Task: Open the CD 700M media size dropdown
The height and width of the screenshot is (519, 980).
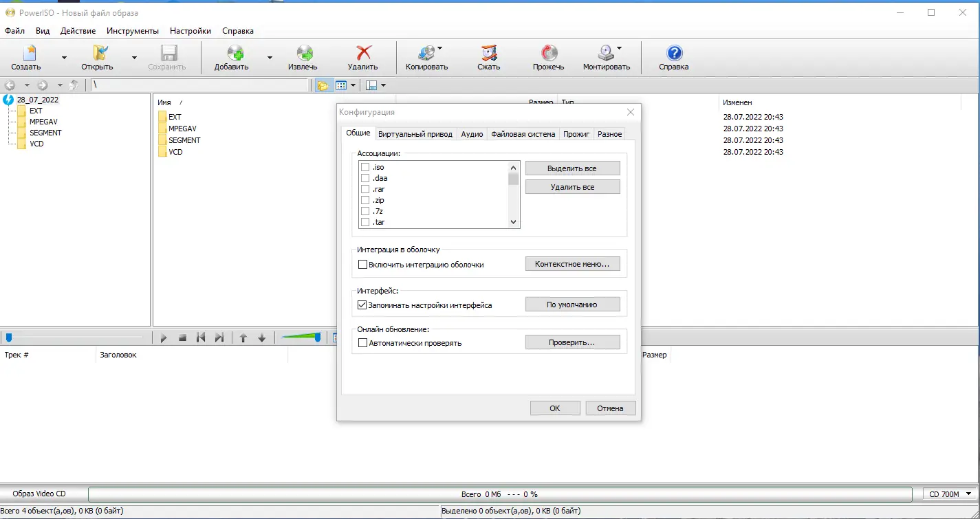Action: pyautogui.click(x=950, y=494)
